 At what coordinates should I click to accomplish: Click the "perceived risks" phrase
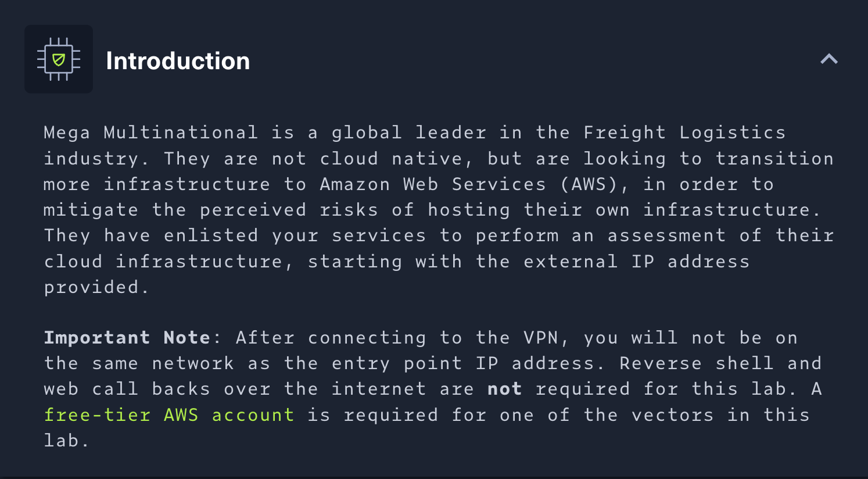(288, 210)
